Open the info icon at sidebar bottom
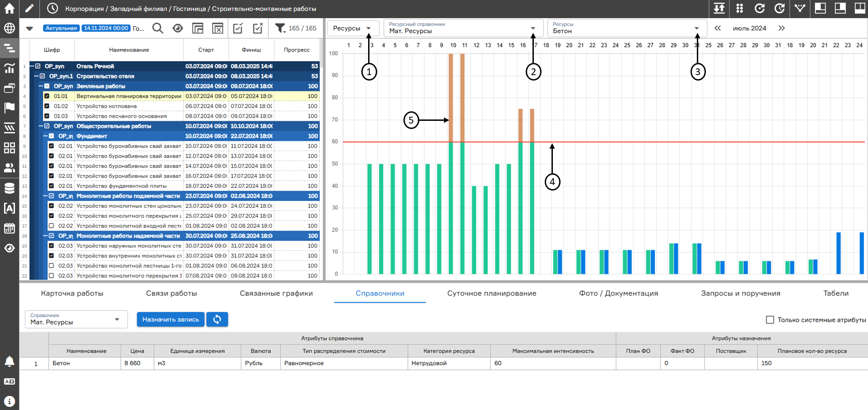868x410 pixels. click(9, 401)
